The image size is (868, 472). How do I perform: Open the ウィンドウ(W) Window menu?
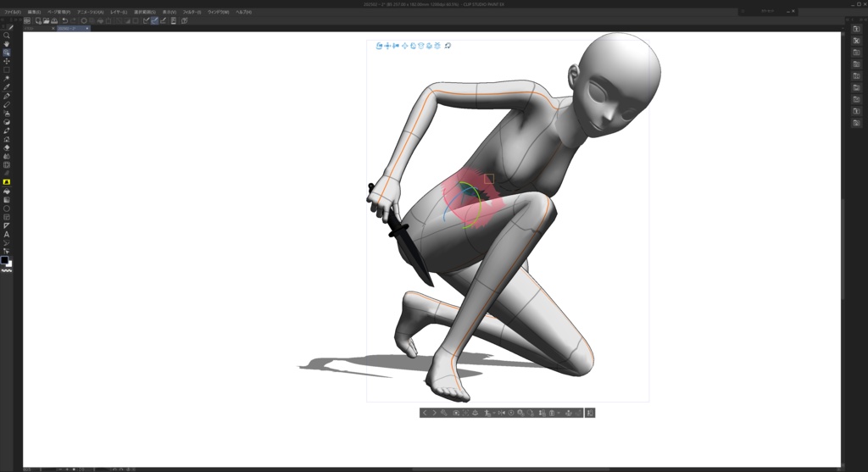218,12
